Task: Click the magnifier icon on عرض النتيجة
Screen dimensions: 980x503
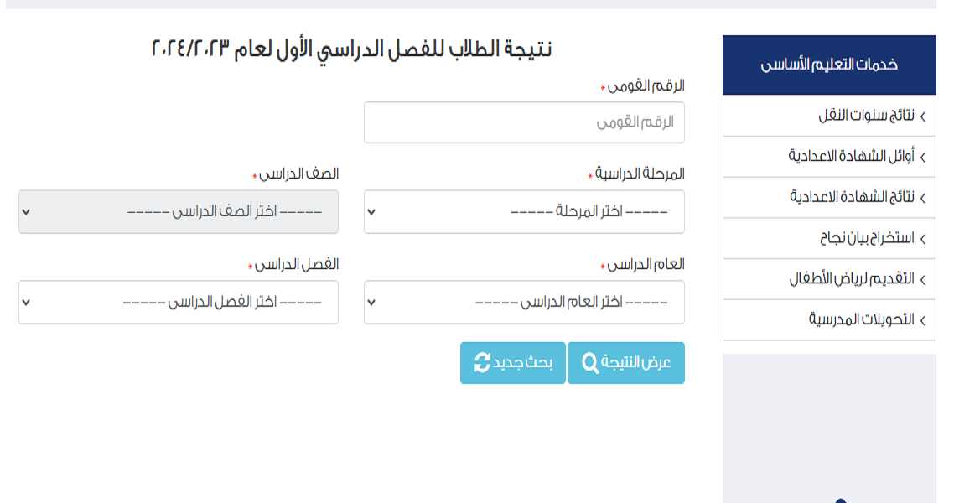Action: click(x=590, y=362)
